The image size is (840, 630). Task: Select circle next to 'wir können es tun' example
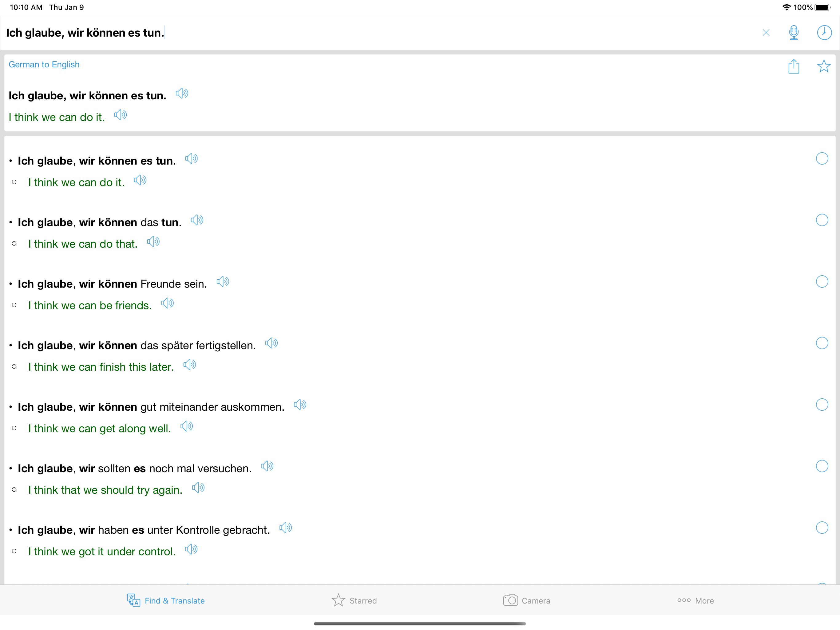(x=822, y=158)
